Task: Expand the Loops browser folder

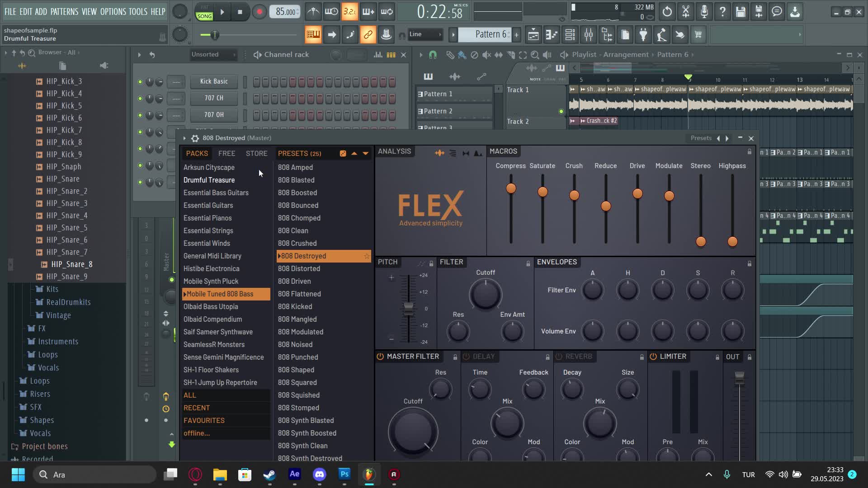Action: (40, 381)
